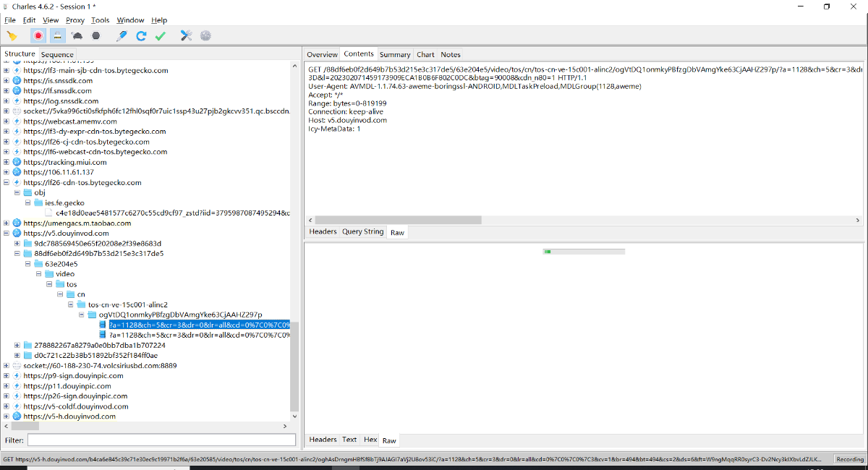Select the ogVtDQ1onmkyPBfzgDbVAmgYke63CjAAHZ297p folder
Viewport: 868px width, 470px height.
[181, 315]
